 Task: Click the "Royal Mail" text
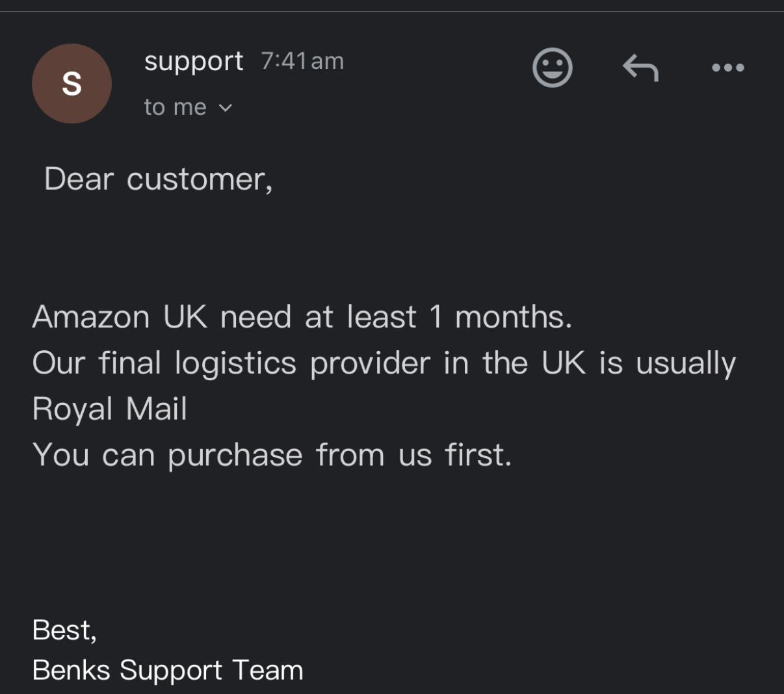pyautogui.click(x=110, y=409)
